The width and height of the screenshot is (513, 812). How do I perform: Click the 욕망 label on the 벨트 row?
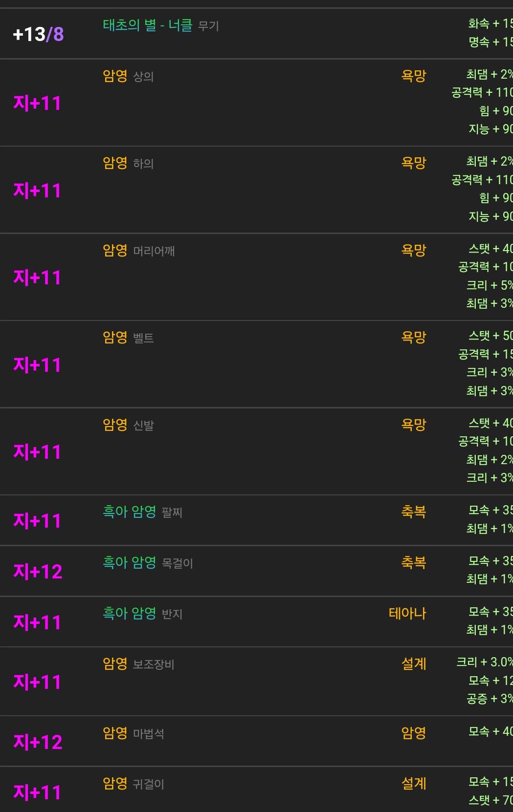click(x=414, y=338)
